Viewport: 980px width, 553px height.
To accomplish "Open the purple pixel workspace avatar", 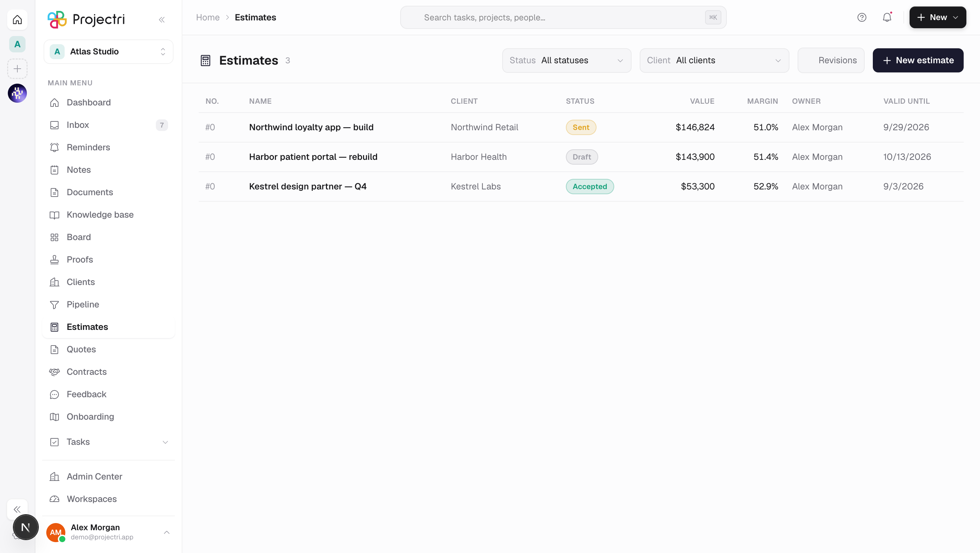I will pos(17,93).
